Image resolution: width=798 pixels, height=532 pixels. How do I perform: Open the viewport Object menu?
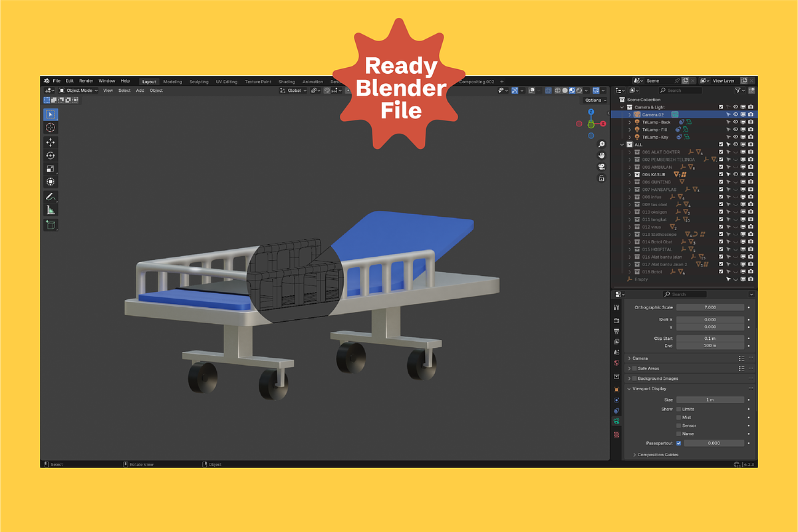coord(156,90)
